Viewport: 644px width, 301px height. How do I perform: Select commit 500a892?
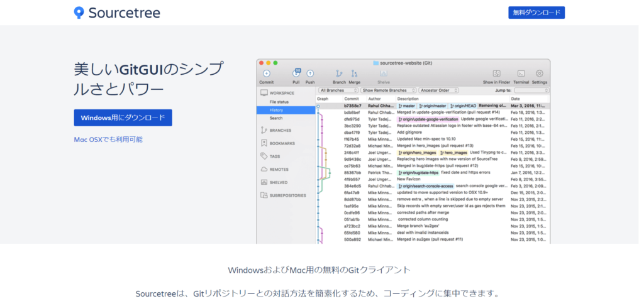pyautogui.click(x=433, y=239)
